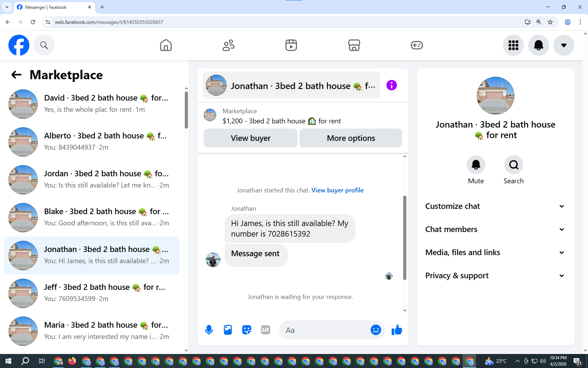The height and width of the screenshot is (368, 588).
Task: Open the Chrome profile icon
Action: coord(568,22)
